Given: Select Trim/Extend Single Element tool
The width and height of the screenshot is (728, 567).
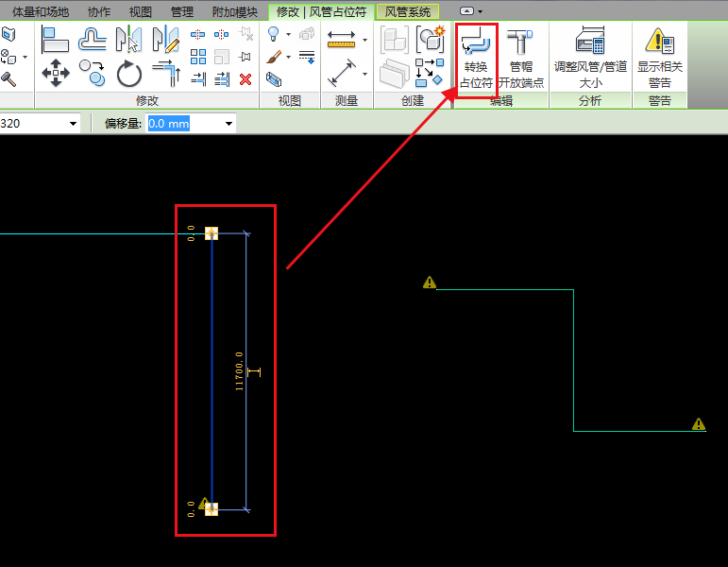Looking at the screenshot, I should pyautogui.click(x=198, y=79).
